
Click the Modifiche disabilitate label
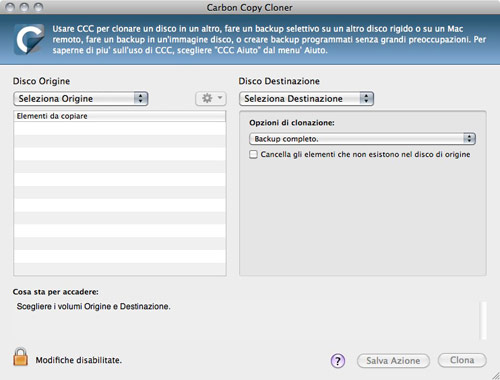[79, 360]
